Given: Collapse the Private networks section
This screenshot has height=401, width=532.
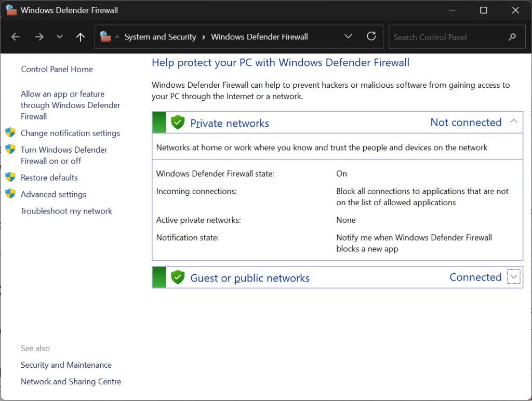Looking at the screenshot, I should [513, 122].
